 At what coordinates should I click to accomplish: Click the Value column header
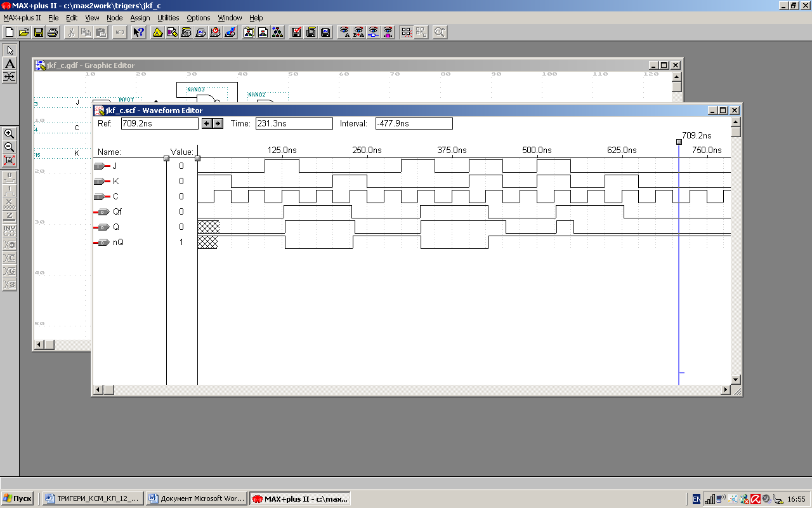(x=181, y=152)
